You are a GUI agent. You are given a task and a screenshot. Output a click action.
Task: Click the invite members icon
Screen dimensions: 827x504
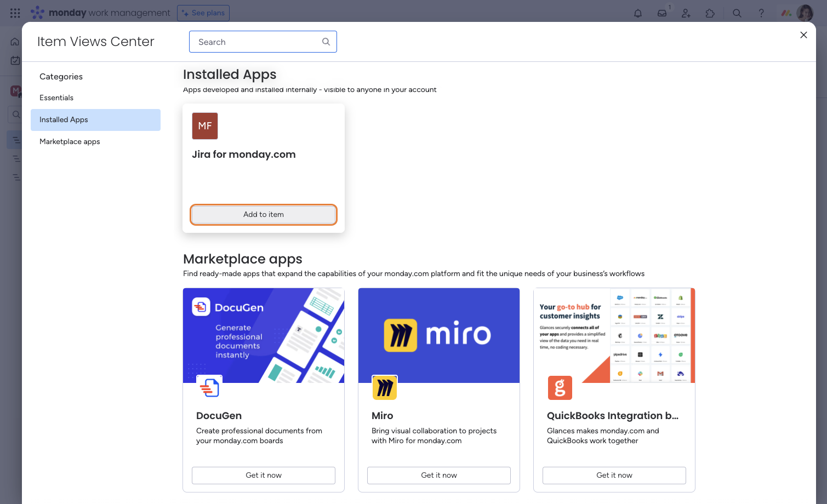(x=686, y=13)
